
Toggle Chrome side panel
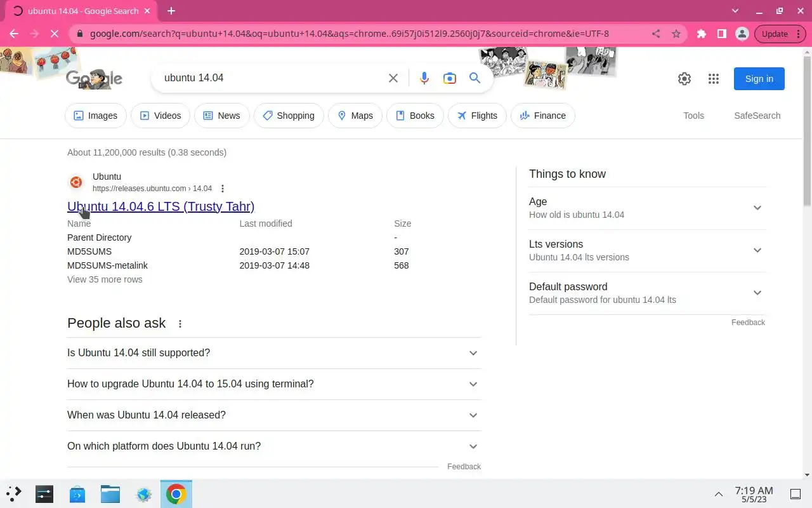[x=722, y=34]
